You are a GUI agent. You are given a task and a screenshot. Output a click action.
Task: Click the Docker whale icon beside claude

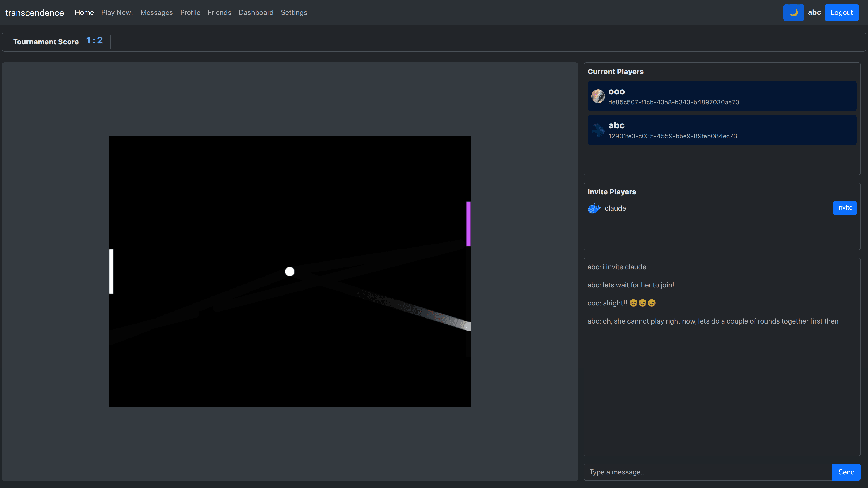[x=594, y=208]
